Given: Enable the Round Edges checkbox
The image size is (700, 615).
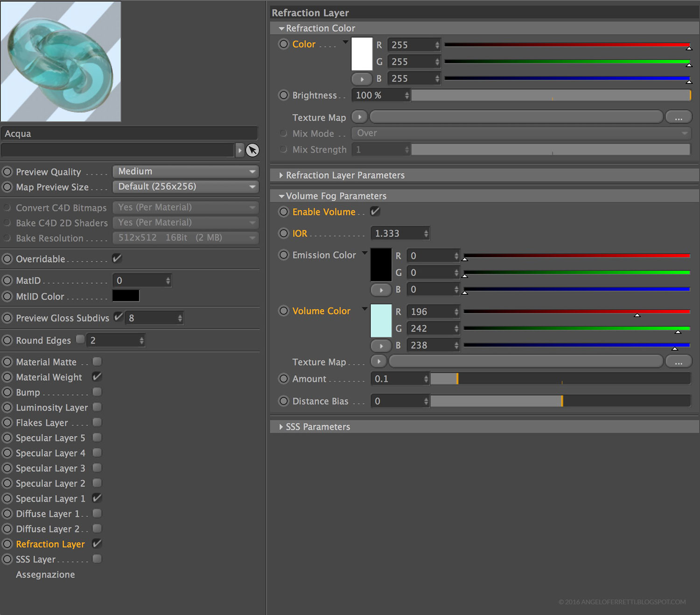Looking at the screenshot, I should point(80,339).
